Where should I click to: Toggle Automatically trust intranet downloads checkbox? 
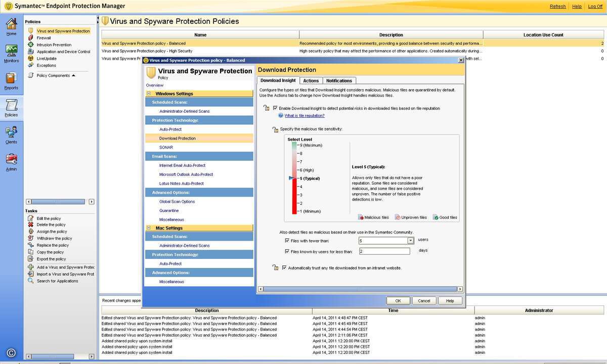click(284, 268)
